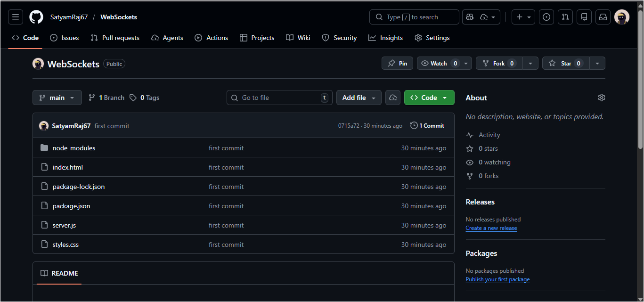Screen dimensions: 644x302
Task: Open the 1 Commit history link
Action: click(427, 126)
